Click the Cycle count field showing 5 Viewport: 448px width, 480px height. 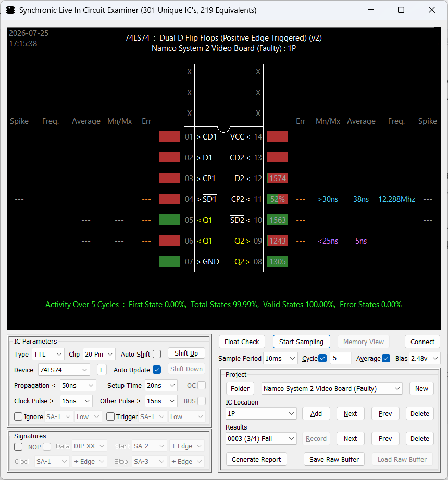pos(341,358)
